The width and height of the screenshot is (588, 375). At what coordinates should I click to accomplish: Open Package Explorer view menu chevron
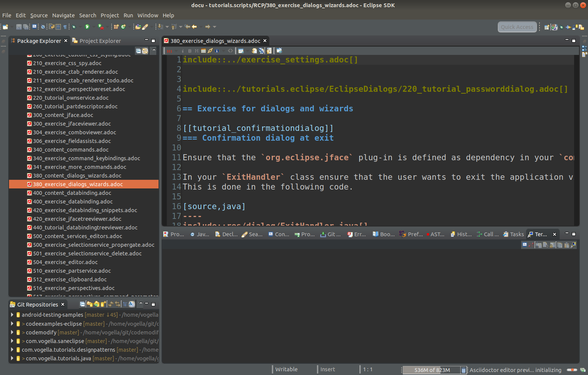154,51
